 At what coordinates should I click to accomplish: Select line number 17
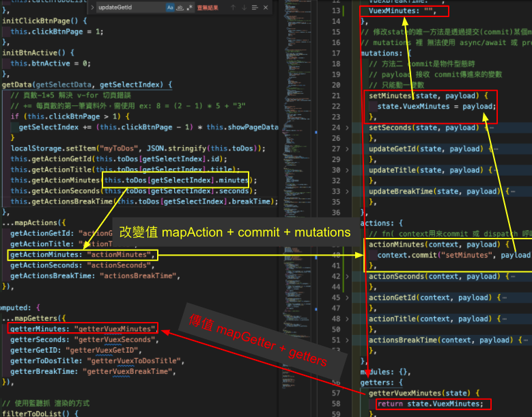[336, 53]
